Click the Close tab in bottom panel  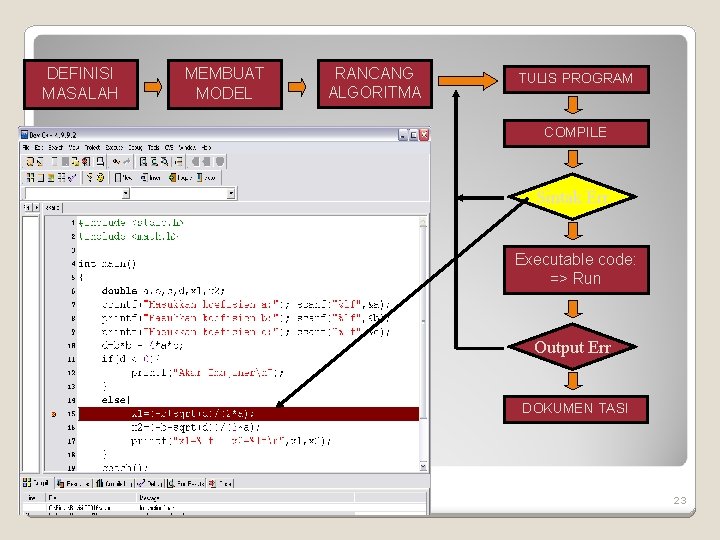pyautogui.click(x=221, y=483)
